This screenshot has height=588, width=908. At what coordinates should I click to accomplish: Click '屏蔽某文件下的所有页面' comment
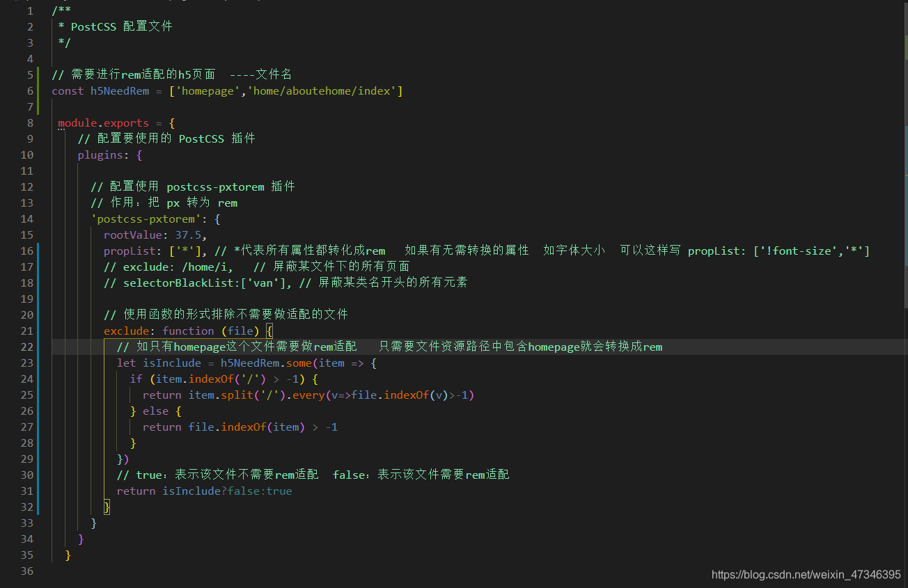click(x=340, y=267)
